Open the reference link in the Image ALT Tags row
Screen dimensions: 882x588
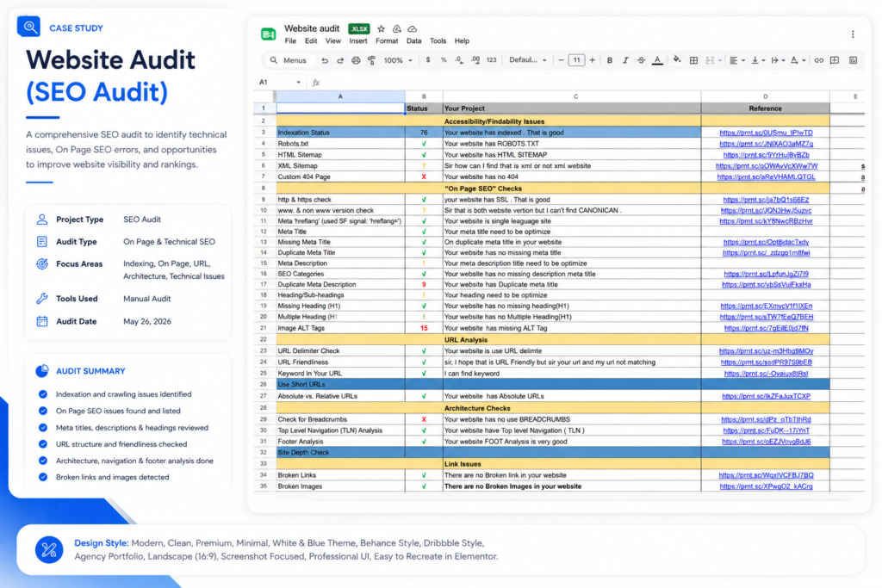(766, 328)
